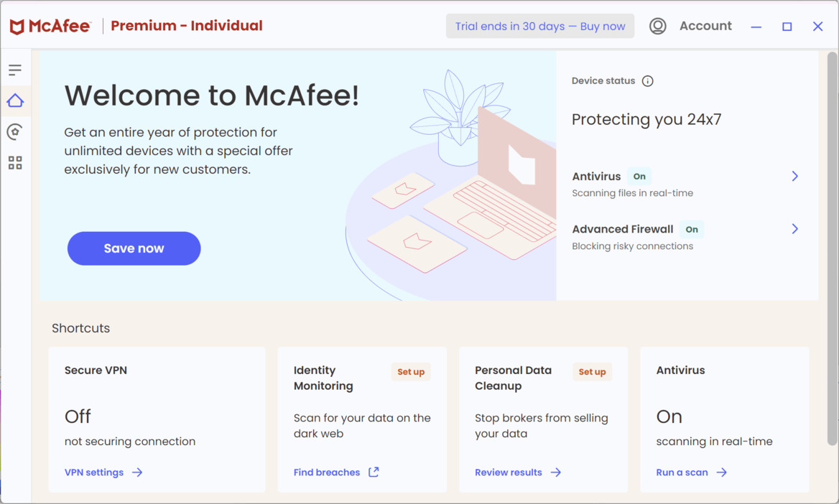Click Trial ends in 30 days Buy now

click(x=540, y=27)
